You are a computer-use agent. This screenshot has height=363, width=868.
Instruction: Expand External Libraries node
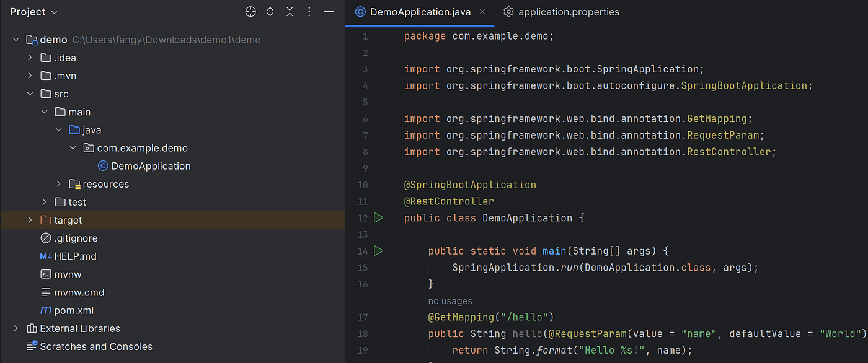tap(15, 328)
